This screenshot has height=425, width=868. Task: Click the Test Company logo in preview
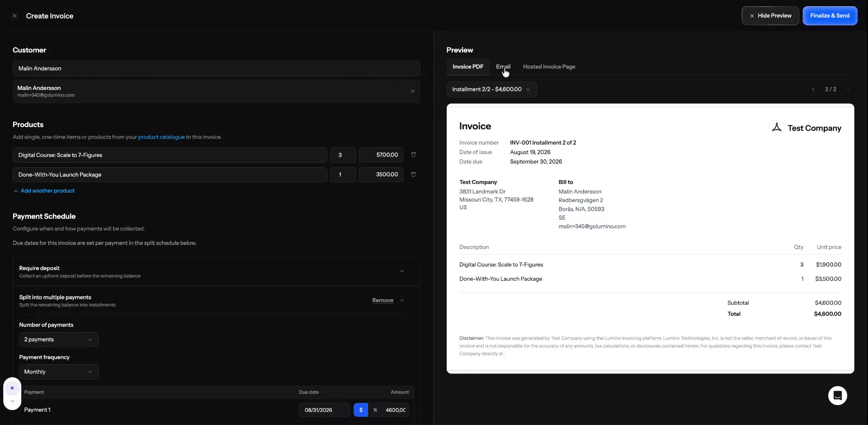(776, 128)
